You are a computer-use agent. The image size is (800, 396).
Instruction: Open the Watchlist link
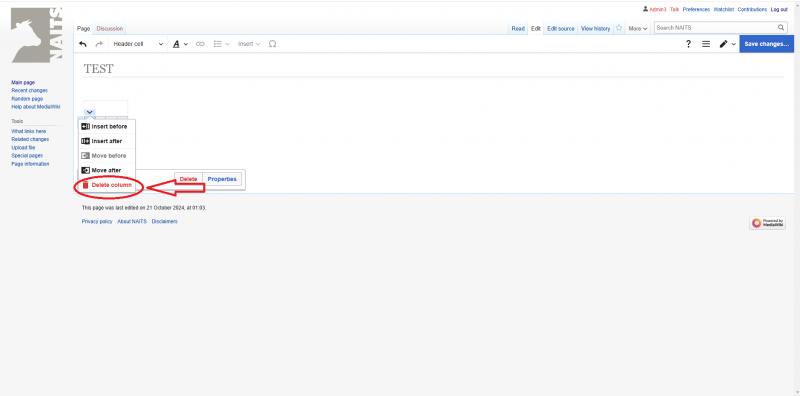point(724,10)
